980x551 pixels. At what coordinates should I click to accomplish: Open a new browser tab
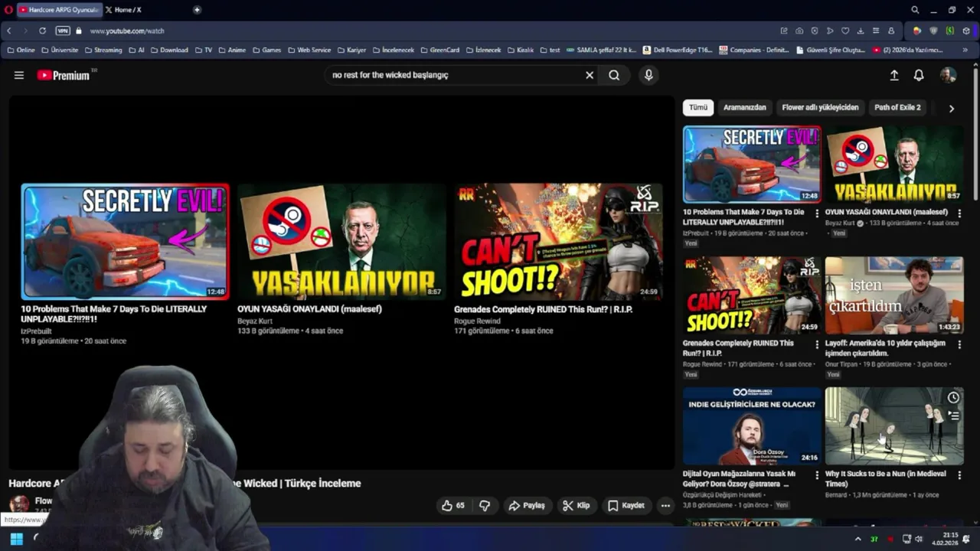[197, 10]
